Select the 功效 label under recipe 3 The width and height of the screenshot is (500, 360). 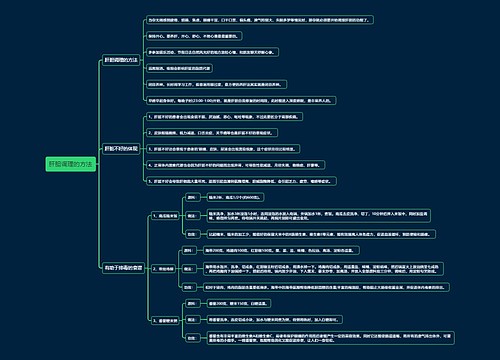point(191,338)
